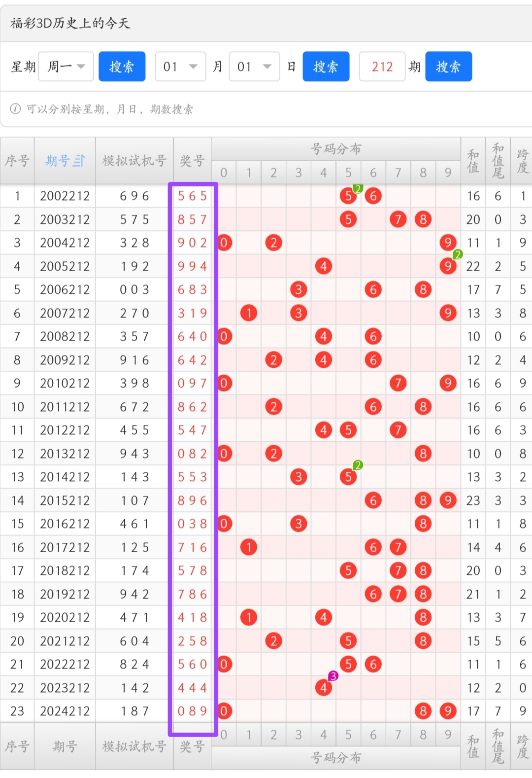Viewport: 532px width, 778px height.
Task: Select issue number 2014212
Action: click(65, 477)
